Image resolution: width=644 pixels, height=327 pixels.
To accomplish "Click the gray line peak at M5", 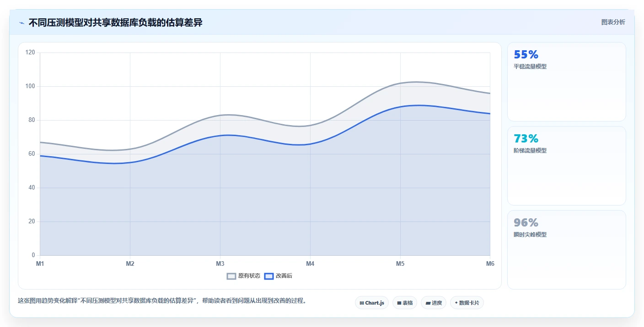I will (400, 83).
